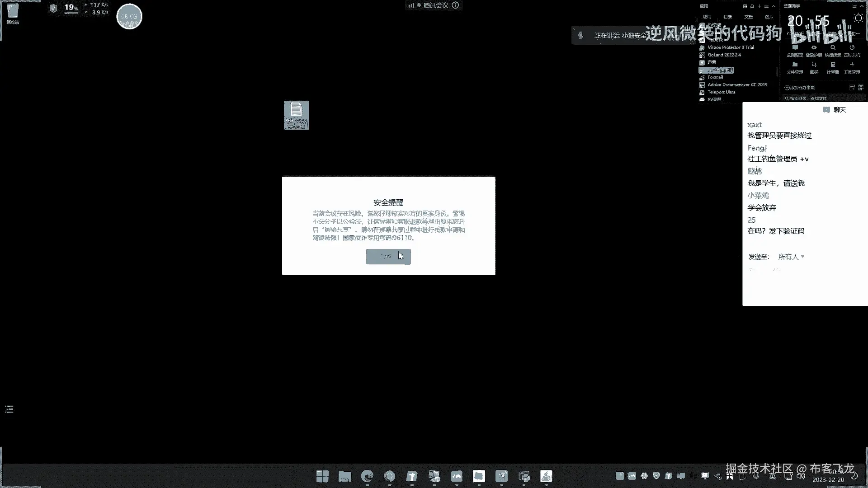Viewport: 868px width, 488px height.
Task: Collapse the 桌面助手 panel chevron
Action: tap(862, 6)
